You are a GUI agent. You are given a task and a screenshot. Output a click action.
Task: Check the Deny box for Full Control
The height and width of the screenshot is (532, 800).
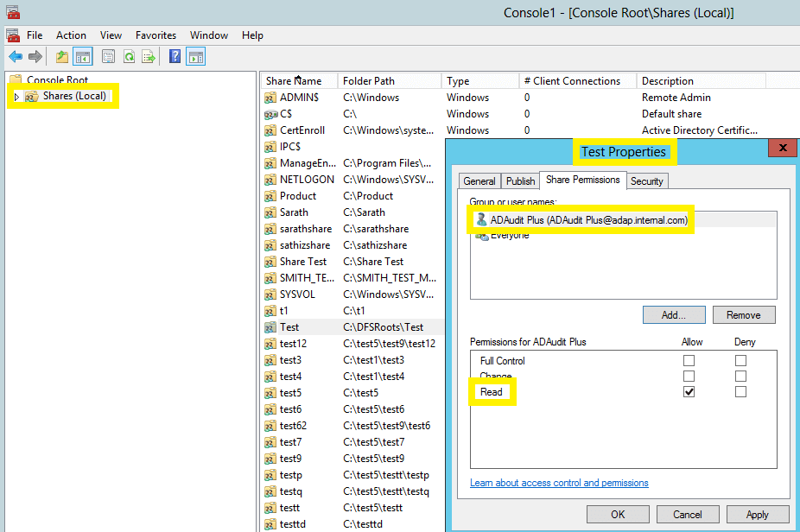point(740,359)
